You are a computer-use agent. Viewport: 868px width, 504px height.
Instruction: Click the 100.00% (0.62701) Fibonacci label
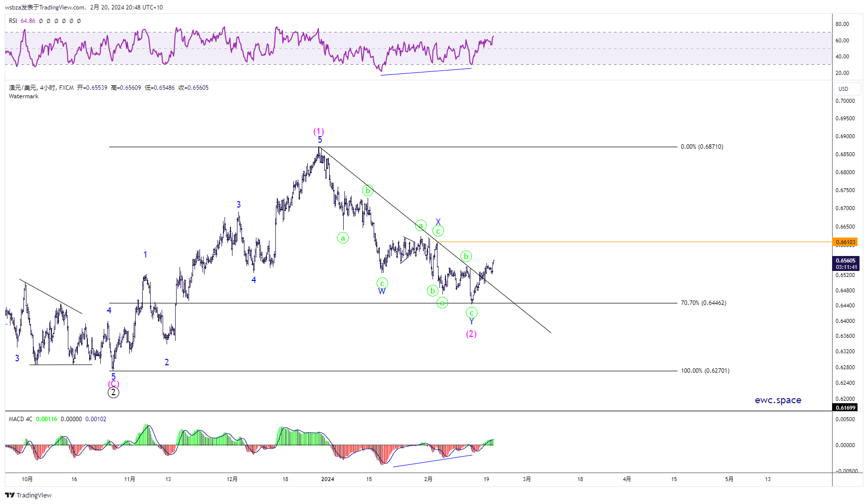[x=705, y=371]
